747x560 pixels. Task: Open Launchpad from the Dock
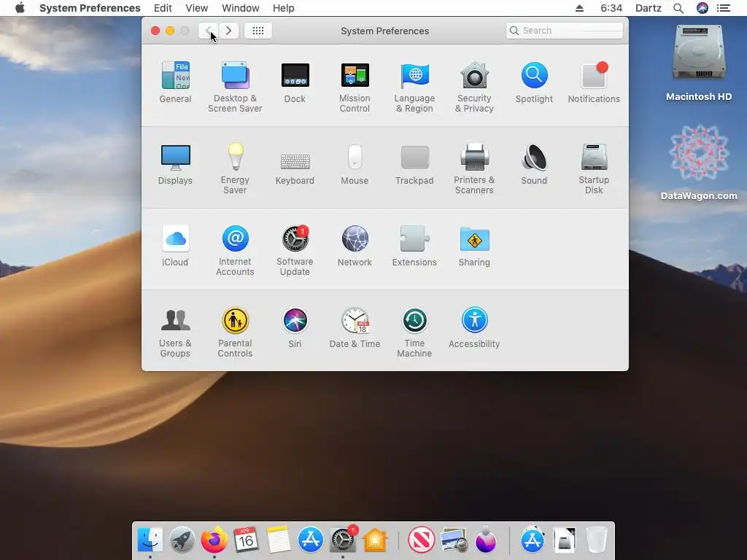(182, 540)
